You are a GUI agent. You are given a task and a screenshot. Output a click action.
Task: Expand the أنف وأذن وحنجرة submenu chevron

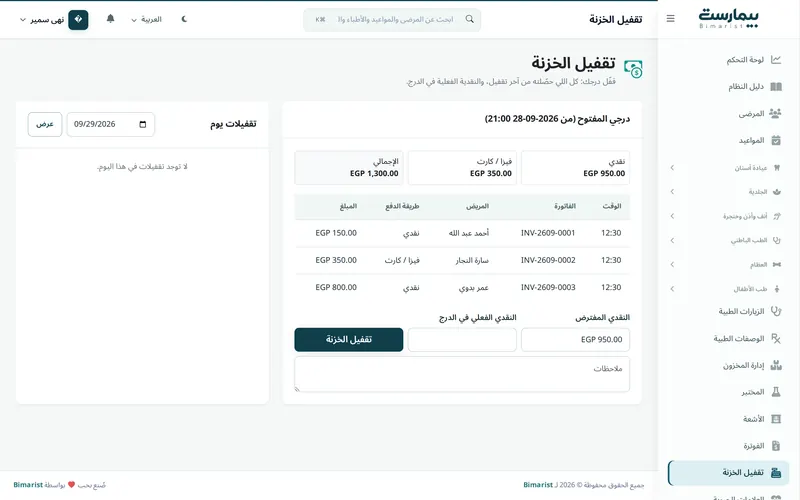(x=672, y=216)
